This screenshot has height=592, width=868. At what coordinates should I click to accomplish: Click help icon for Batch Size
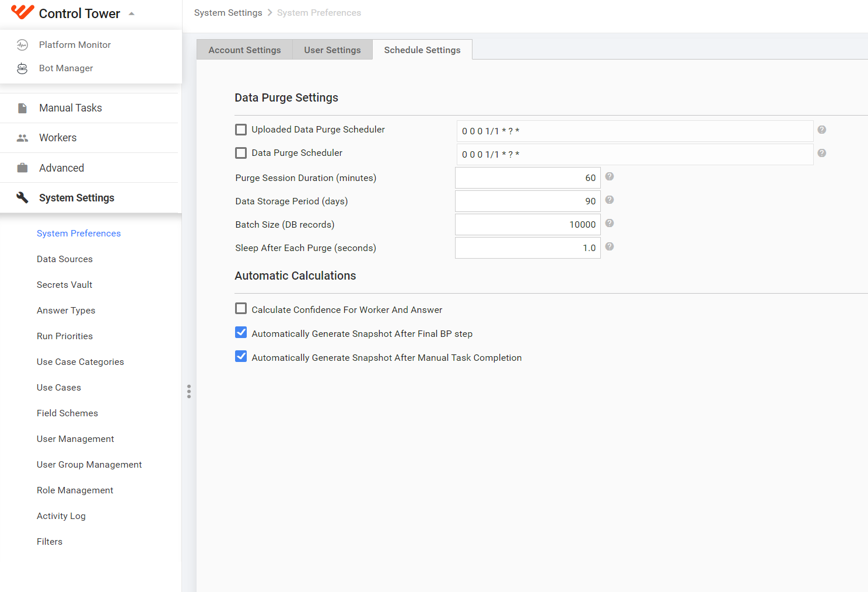point(610,223)
